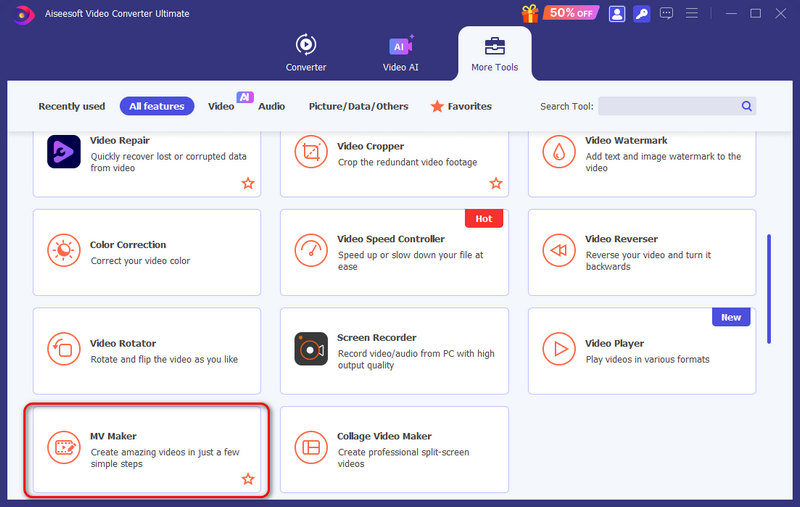This screenshot has width=800, height=507.
Task: Click the vertical scrollbar of tools list
Action: [x=768, y=288]
